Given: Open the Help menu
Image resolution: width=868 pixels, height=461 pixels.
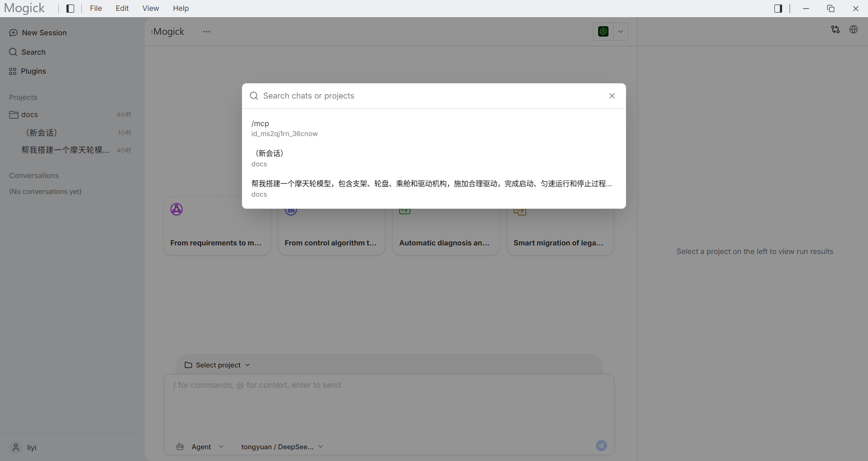Looking at the screenshot, I should [x=181, y=9].
